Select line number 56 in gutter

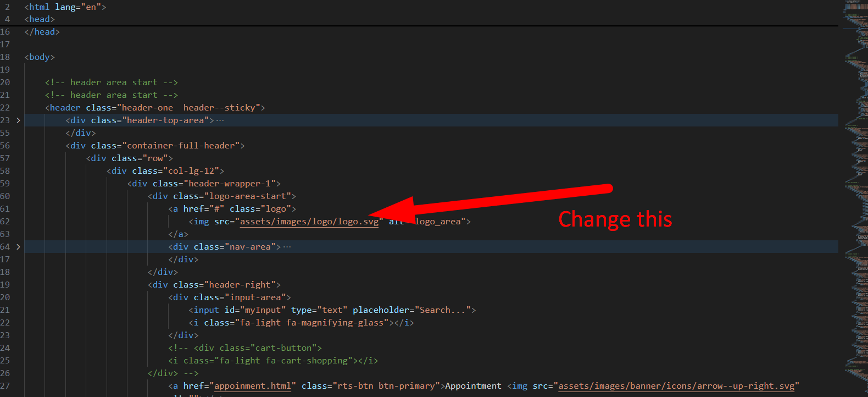pyautogui.click(x=5, y=146)
